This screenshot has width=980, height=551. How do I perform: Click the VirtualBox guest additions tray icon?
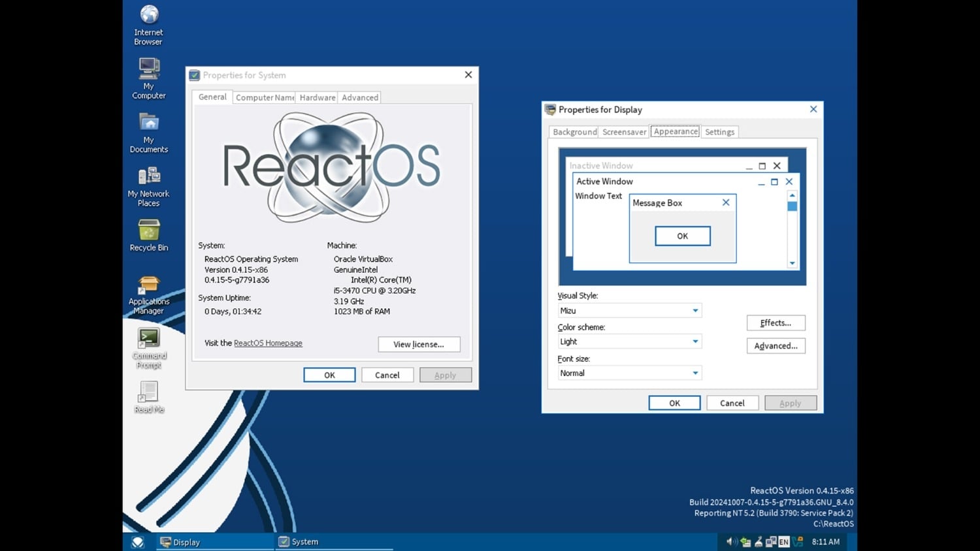pos(797,541)
